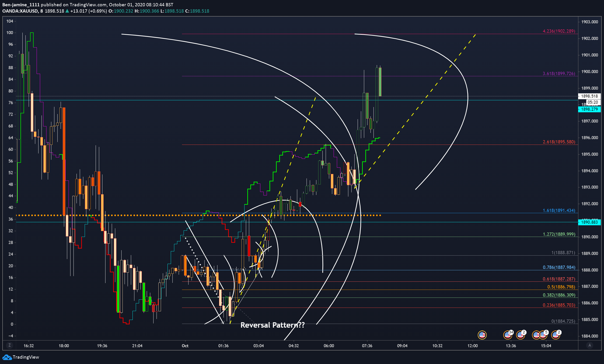604x364 pixels.
Task: Click the 15:04 time axis label
Action: (x=546, y=346)
